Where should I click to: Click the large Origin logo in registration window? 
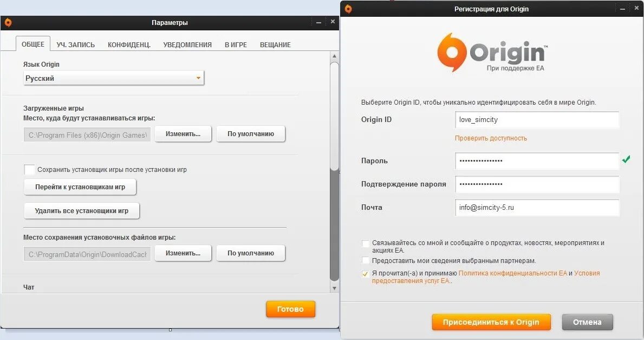pyautogui.click(x=492, y=52)
